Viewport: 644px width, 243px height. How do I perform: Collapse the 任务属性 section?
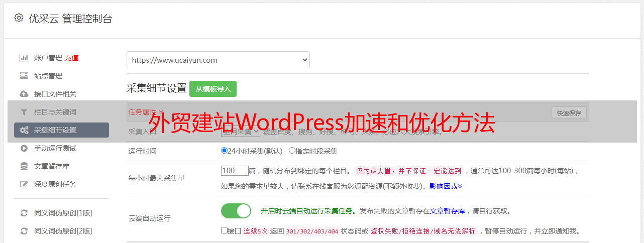point(146,111)
